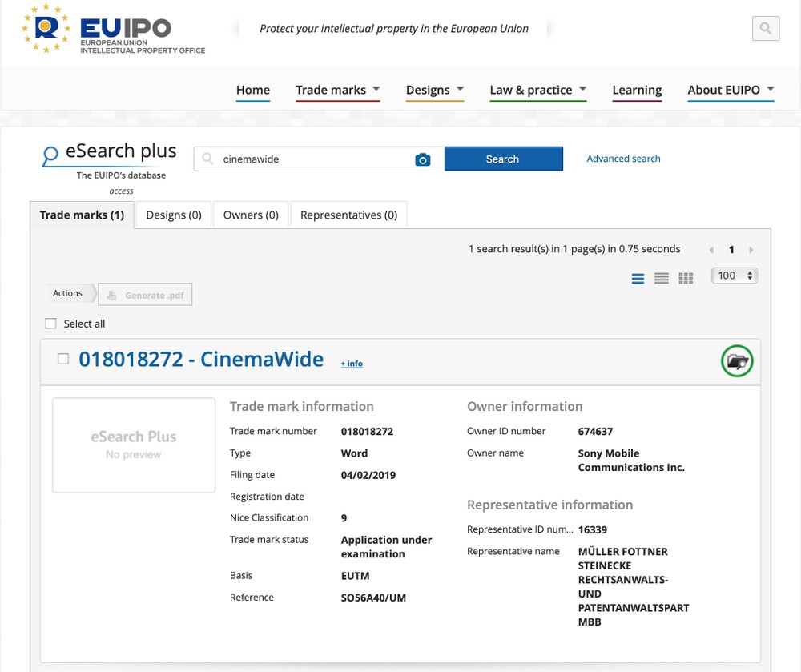This screenshot has width=801, height=672.
Task: Click the Representative ID number 16339
Action: pos(593,530)
